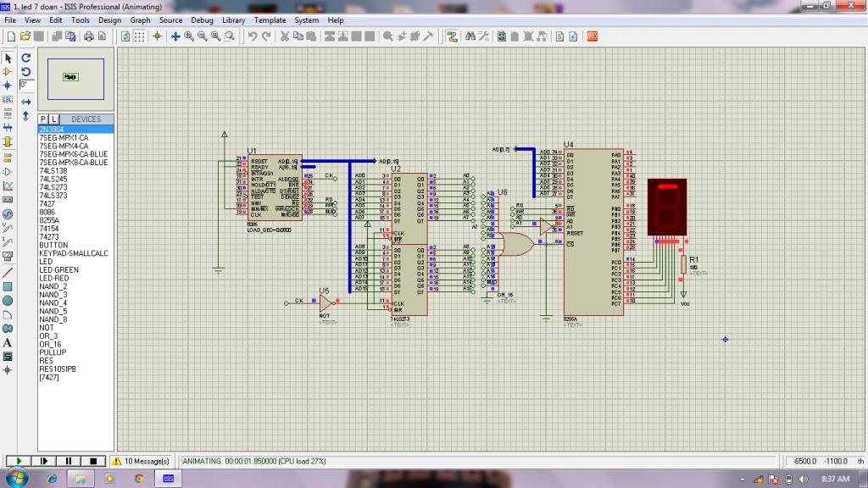Toggle the grid display button
This screenshot has height=488, width=868.
[140, 36]
